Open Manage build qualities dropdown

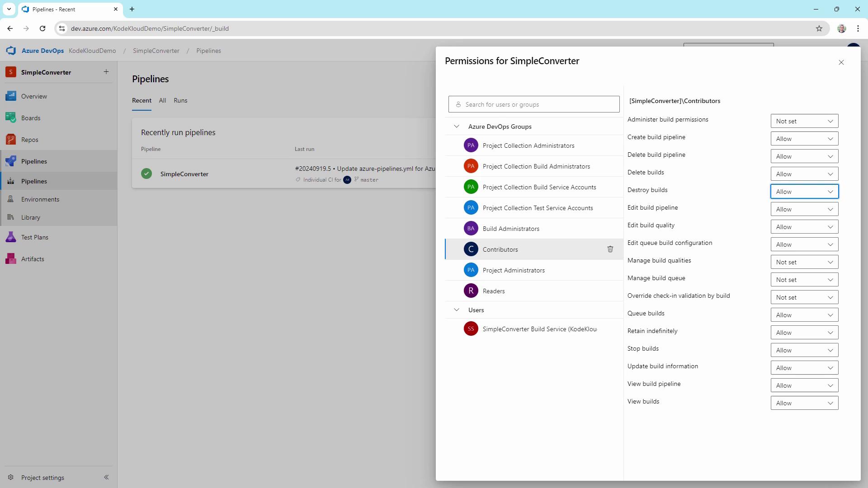(805, 262)
